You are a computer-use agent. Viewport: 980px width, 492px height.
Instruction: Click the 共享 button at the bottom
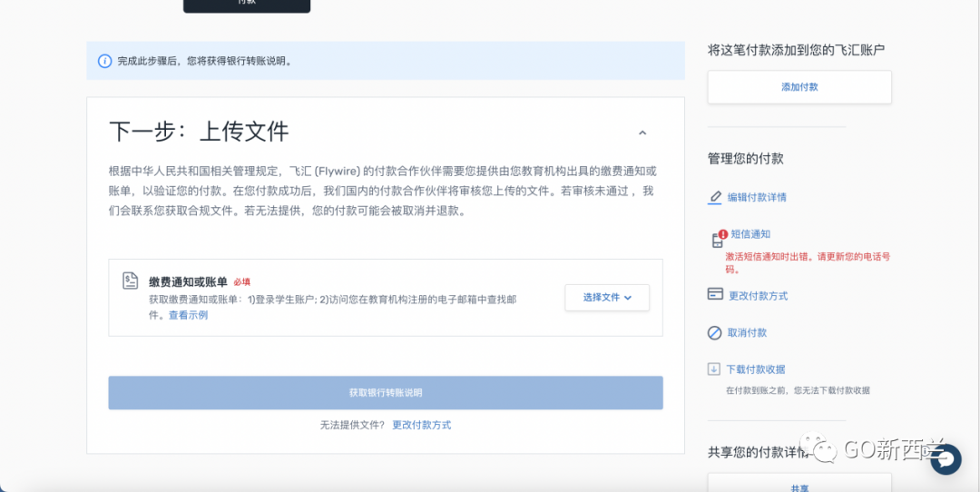(799, 485)
